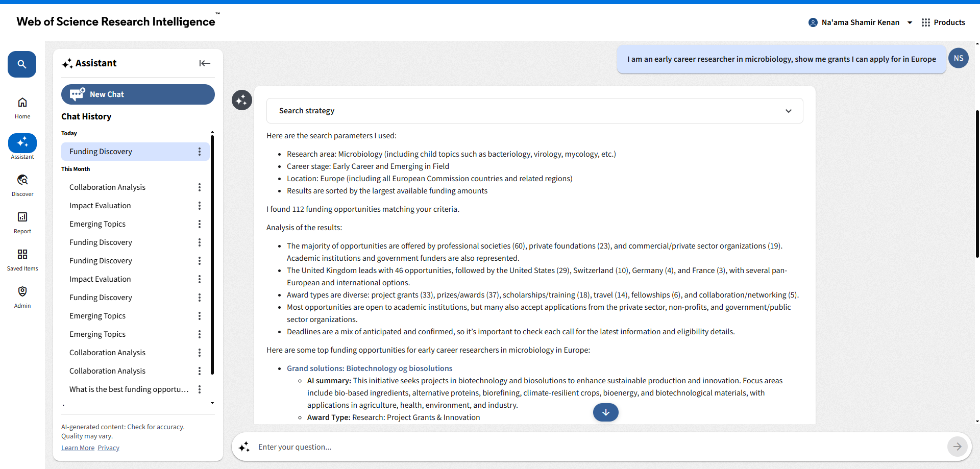Open the first Impact Evaluation chat
Viewport: 980px width, 469px height.
(x=100, y=206)
